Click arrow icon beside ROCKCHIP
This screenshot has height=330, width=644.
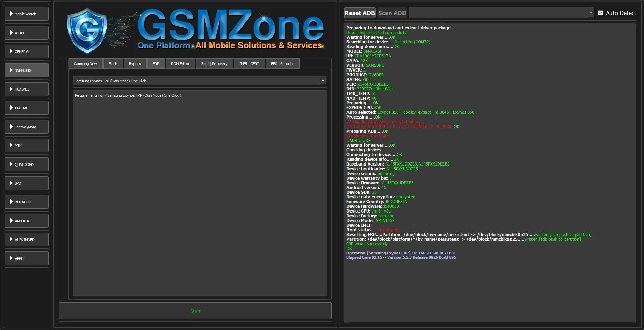pyautogui.click(x=11, y=202)
